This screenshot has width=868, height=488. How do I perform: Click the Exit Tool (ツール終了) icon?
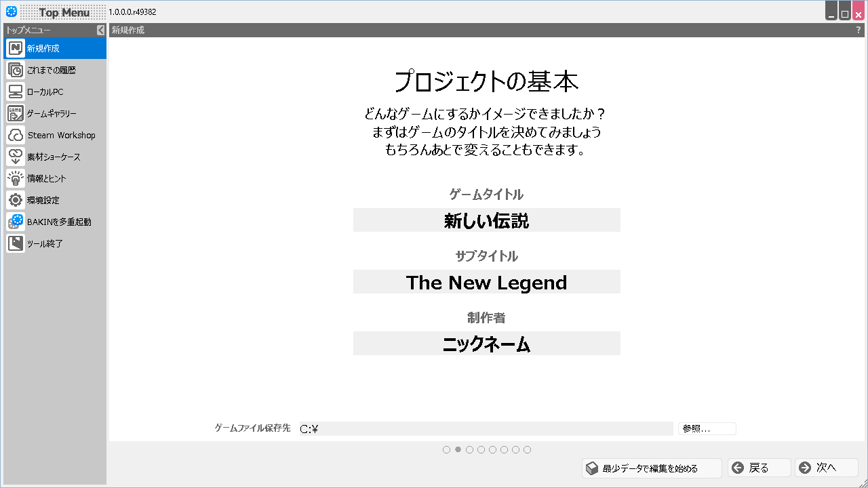tap(16, 243)
